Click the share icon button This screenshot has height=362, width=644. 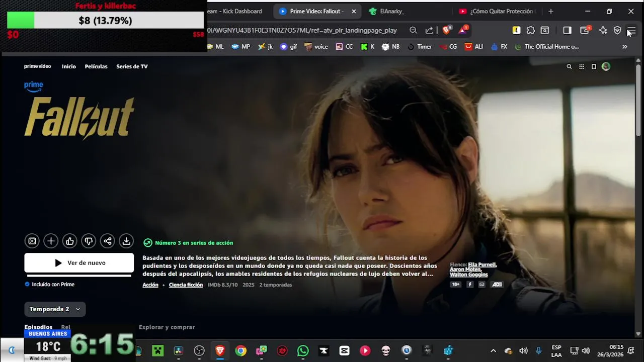[108, 241]
